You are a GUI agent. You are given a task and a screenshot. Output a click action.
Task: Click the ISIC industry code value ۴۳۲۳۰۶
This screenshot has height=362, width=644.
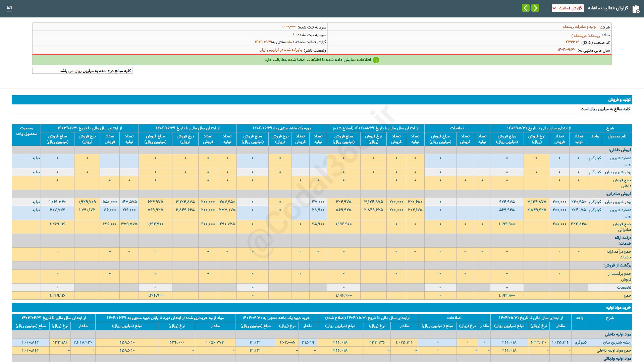click(x=572, y=42)
